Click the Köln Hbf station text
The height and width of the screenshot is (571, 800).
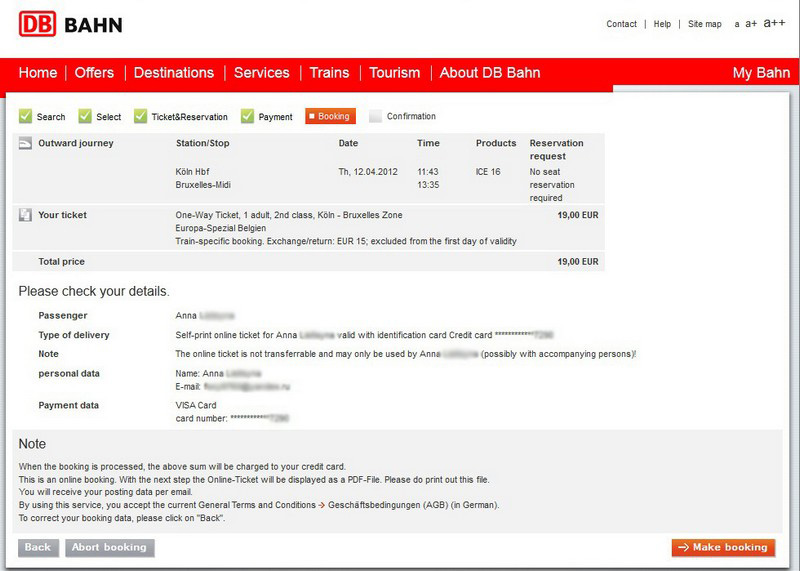192,172
